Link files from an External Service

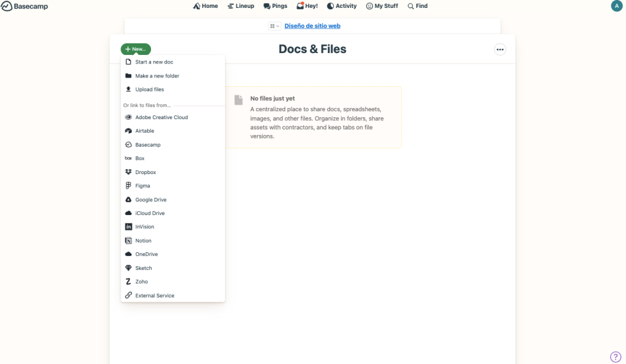point(155,296)
